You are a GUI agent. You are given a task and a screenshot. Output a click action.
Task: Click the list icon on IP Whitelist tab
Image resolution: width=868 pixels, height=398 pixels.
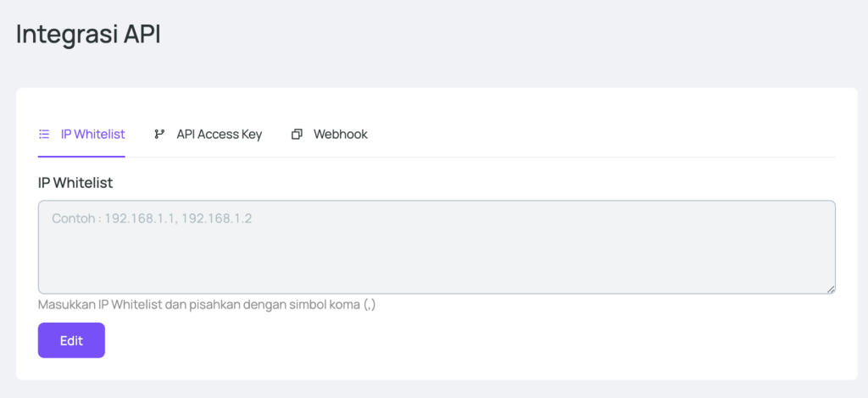pyautogui.click(x=44, y=134)
